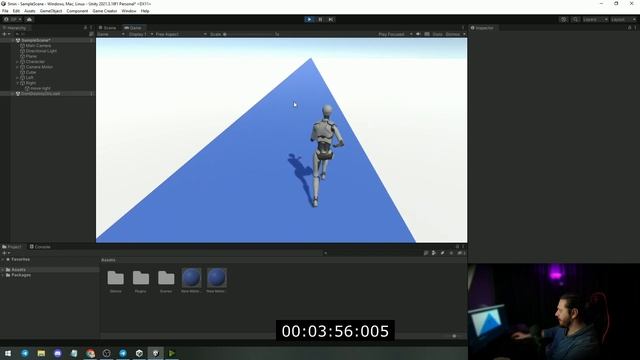Select the move right child object
This screenshot has width=640, height=360.
pos(40,88)
